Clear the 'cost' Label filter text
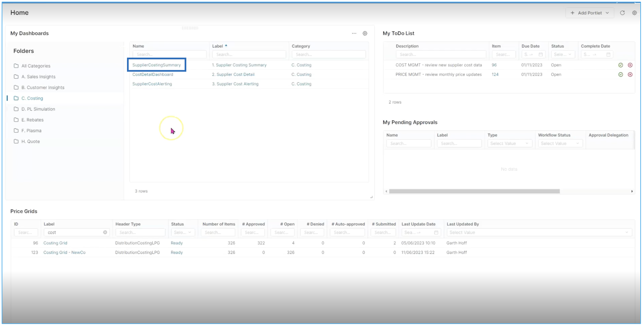Image resolution: width=644 pixels, height=325 pixels. click(x=105, y=232)
